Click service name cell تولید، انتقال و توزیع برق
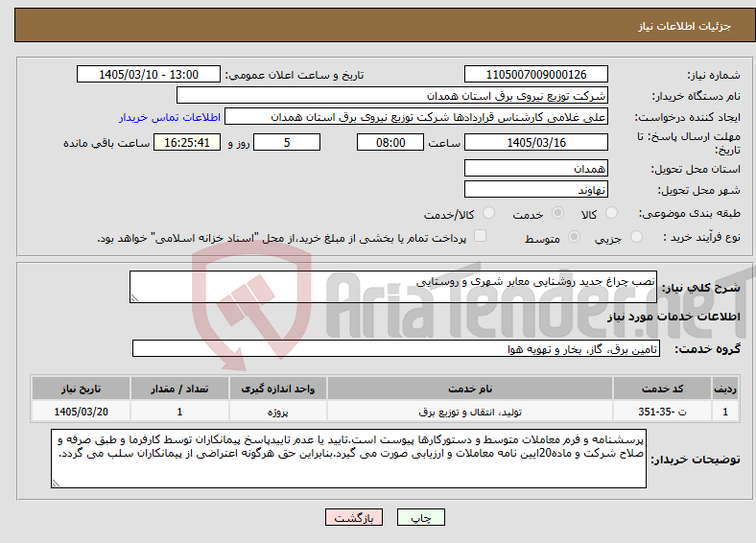 pos(470,412)
